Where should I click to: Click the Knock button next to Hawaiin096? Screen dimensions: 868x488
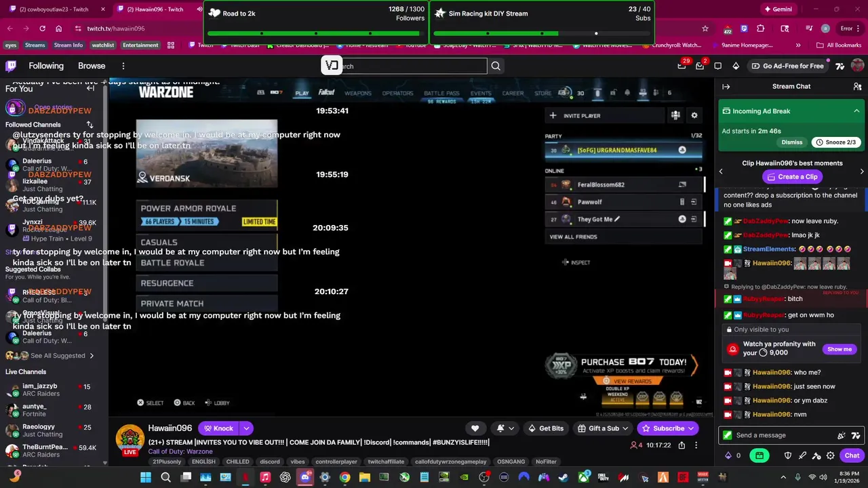(x=218, y=428)
